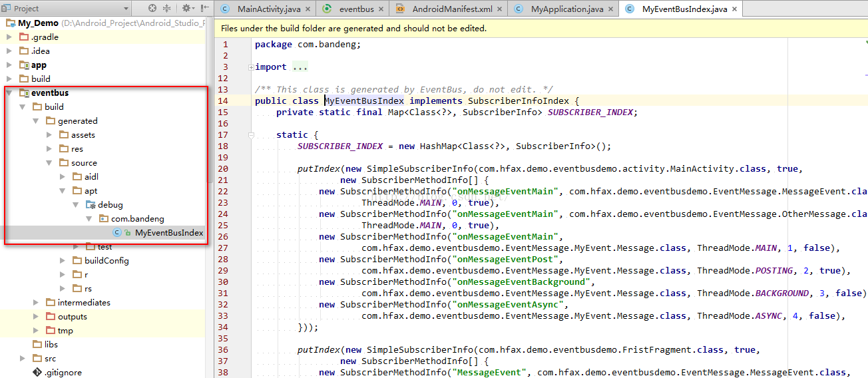868x378 pixels.
Task: Click the MyApplication.java tab class icon
Action: [519, 9]
